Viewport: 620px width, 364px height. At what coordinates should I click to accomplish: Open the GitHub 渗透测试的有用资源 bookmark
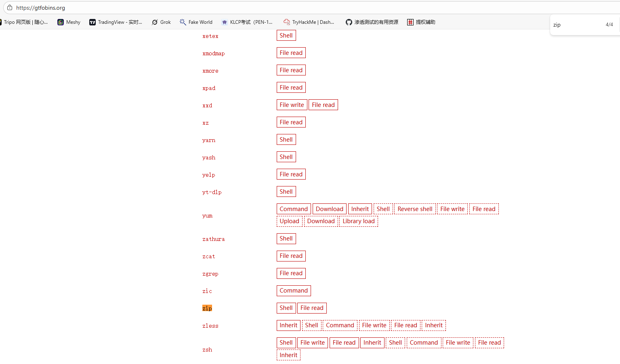[x=372, y=22]
